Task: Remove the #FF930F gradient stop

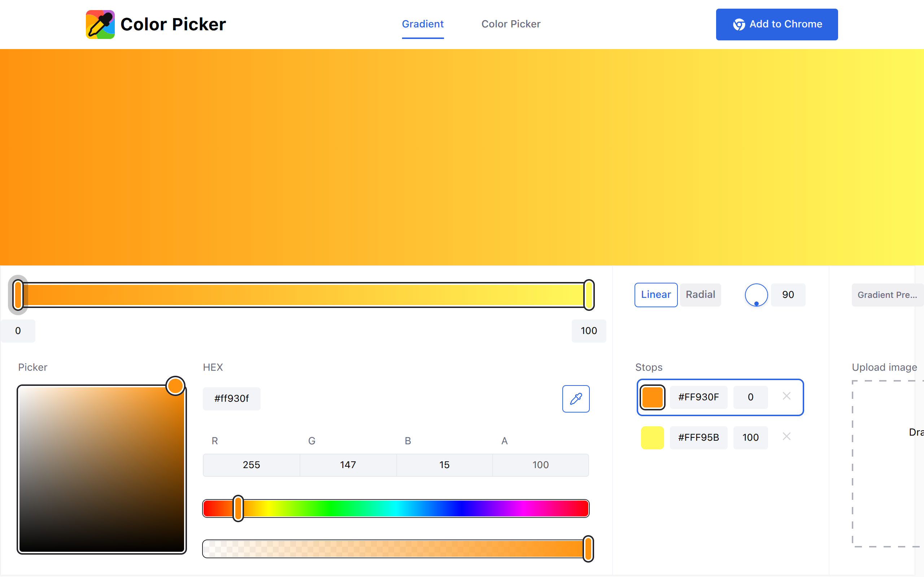Action: click(x=786, y=396)
